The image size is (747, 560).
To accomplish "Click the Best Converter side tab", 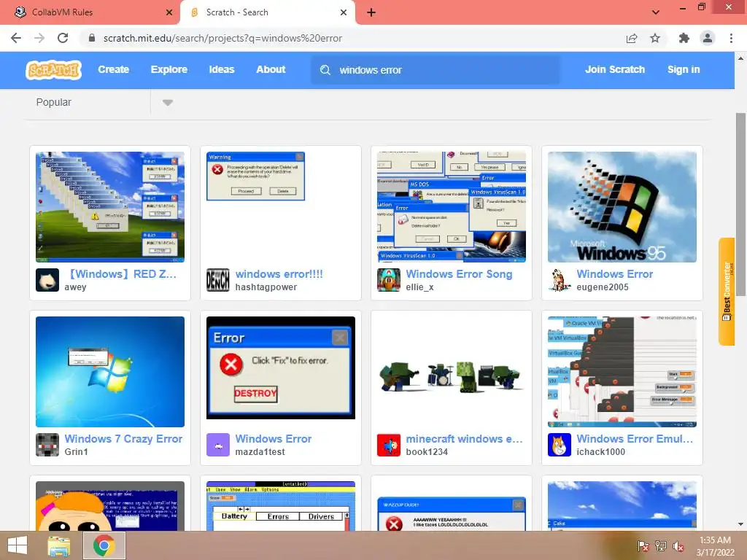I will pyautogui.click(x=727, y=292).
